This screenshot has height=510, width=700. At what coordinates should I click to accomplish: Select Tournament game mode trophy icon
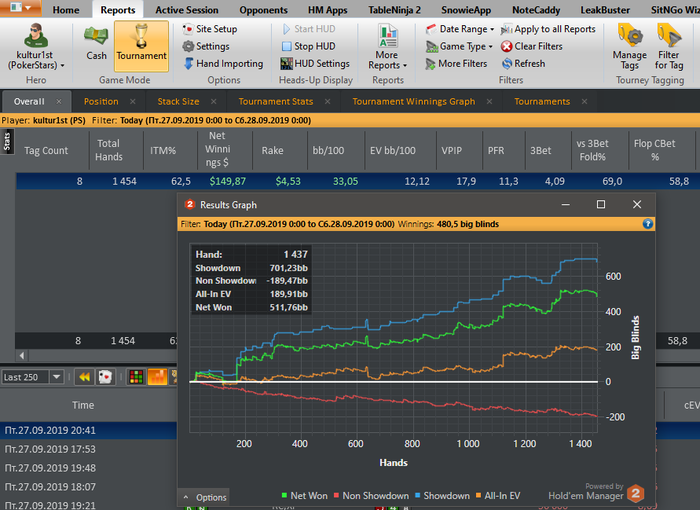(142, 46)
